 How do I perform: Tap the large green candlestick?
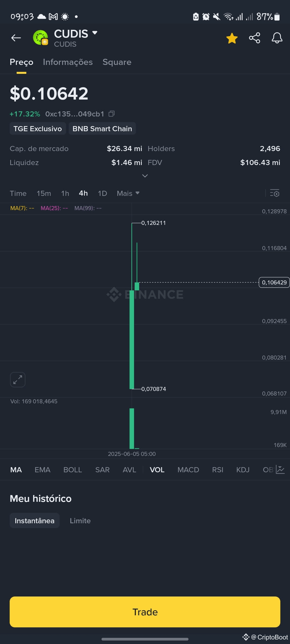coord(132,339)
